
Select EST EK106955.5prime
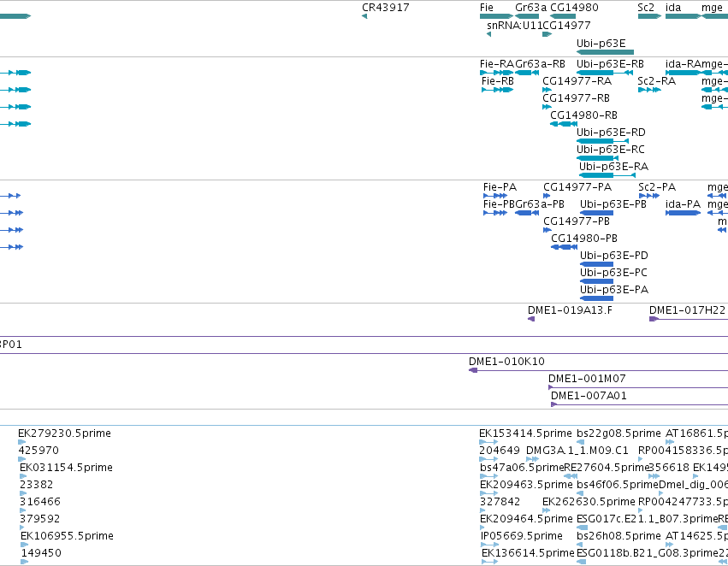[x=67, y=536]
